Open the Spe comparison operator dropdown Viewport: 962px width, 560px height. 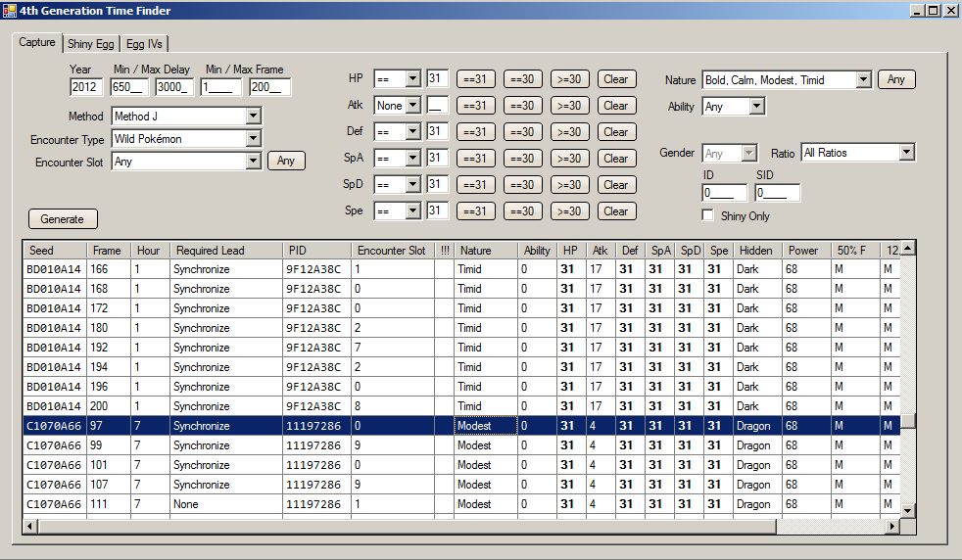point(412,211)
